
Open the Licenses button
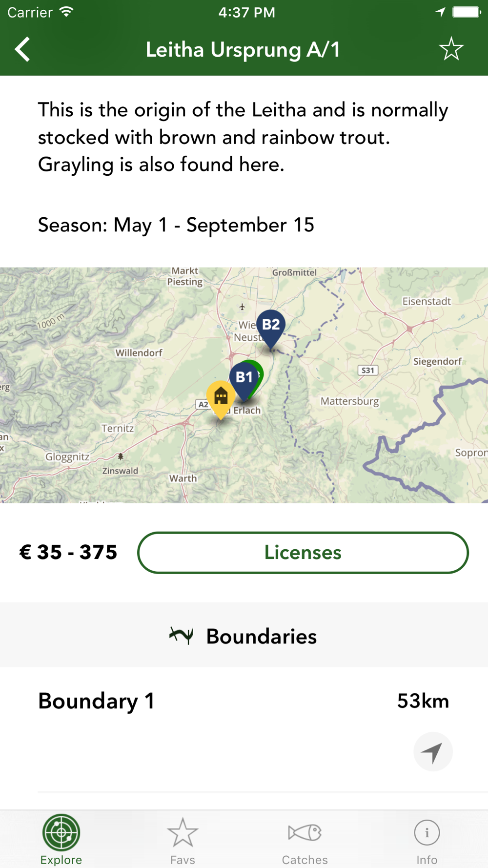click(x=303, y=553)
